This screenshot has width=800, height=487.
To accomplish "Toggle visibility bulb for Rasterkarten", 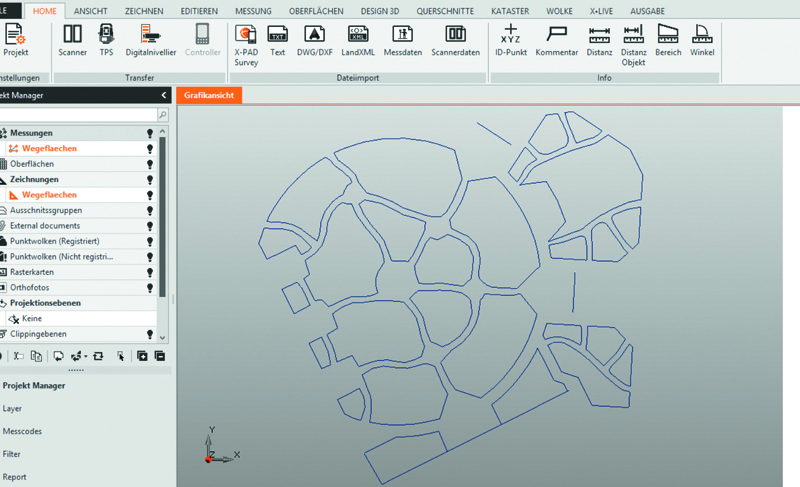I will click(150, 272).
